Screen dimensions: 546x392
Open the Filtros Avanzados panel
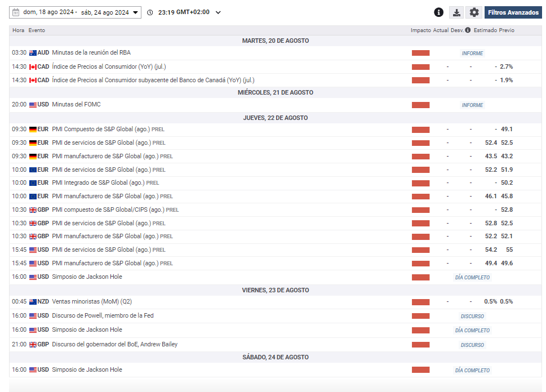(513, 12)
